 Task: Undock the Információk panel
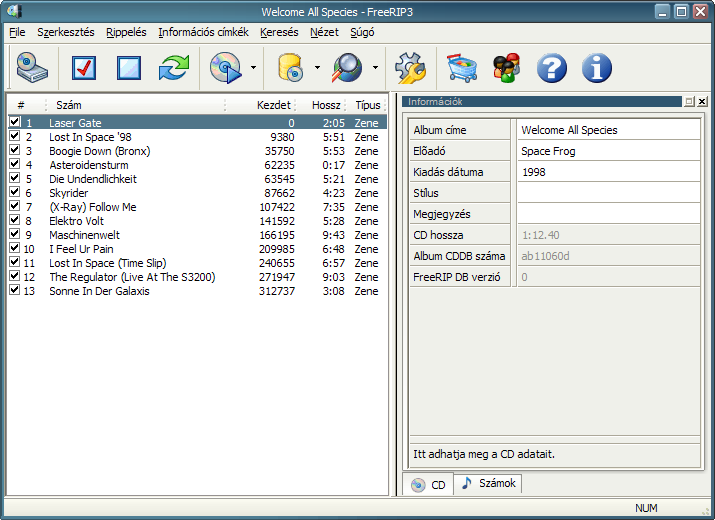[689, 102]
